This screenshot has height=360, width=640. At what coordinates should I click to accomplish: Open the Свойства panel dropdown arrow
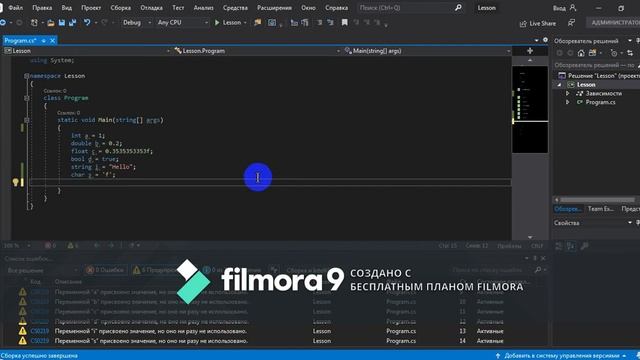[630, 223]
